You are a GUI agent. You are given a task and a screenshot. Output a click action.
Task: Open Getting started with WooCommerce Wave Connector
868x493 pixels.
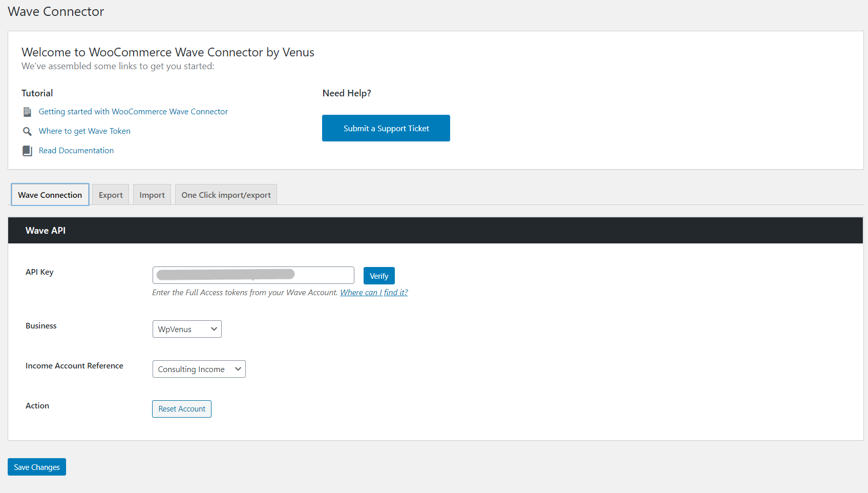click(133, 111)
